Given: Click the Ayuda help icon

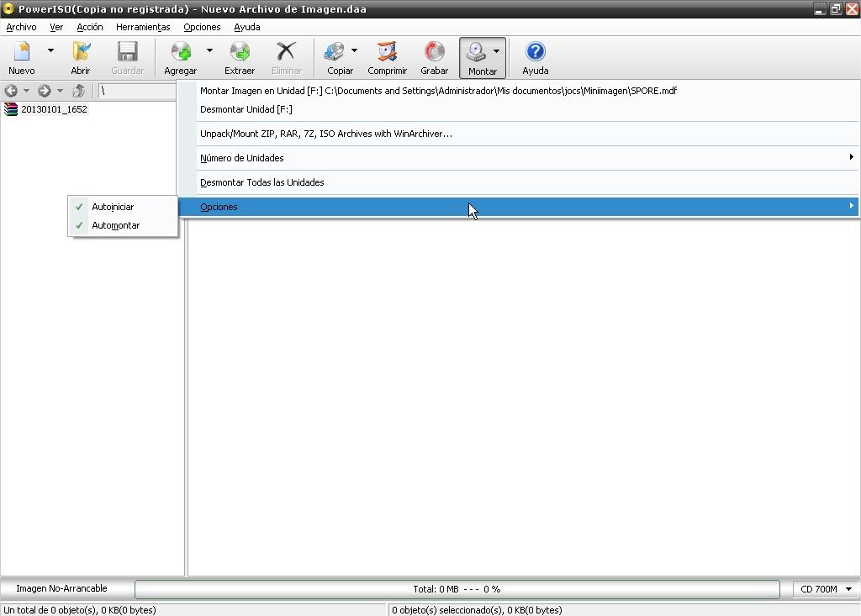Looking at the screenshot, I should pos(536,52).
